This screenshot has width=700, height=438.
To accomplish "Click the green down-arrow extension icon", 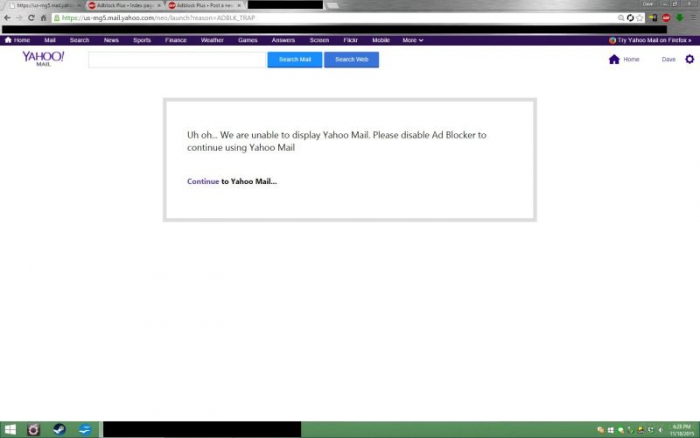I will click(679, 18).
